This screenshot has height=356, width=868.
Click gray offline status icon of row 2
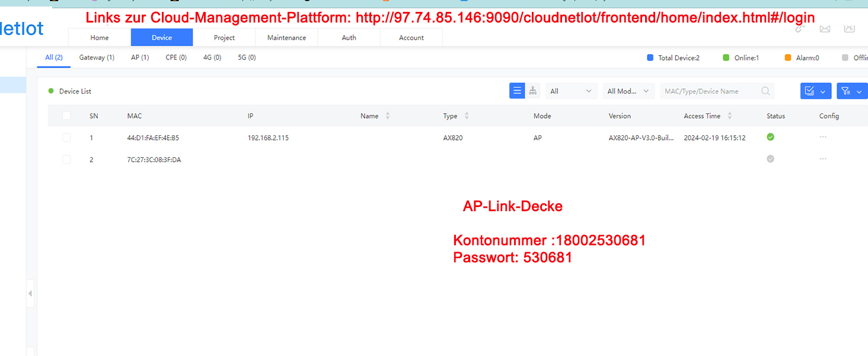[x=770, y=159]
